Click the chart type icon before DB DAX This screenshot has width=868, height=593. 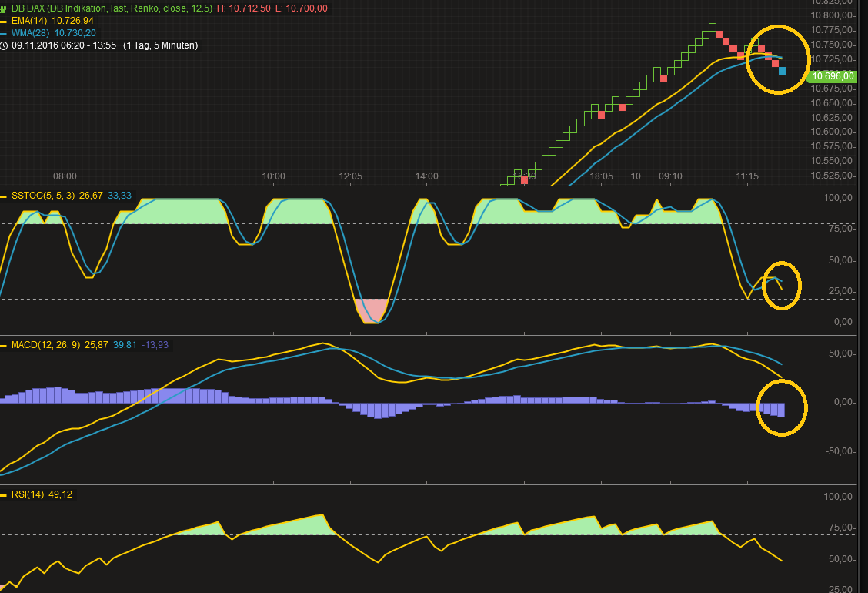5,8
